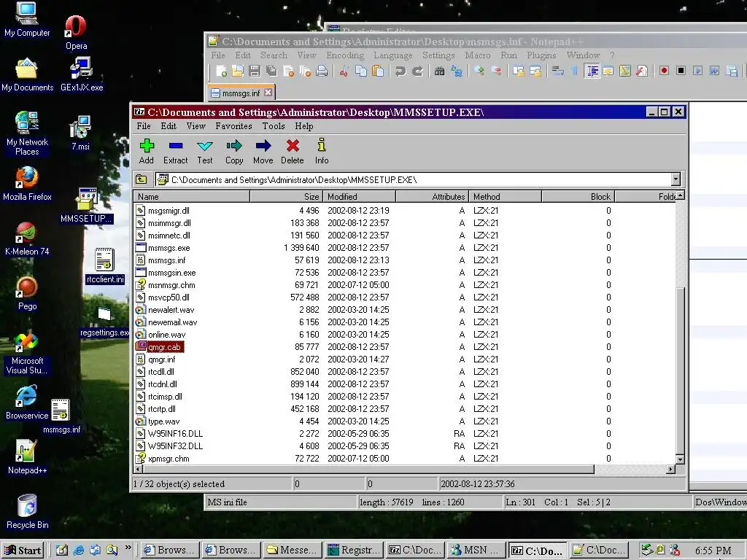Select the Microsoft Visual Studio shortcut
This screenshot has width=747, height=560.
[x=27, y=354]
